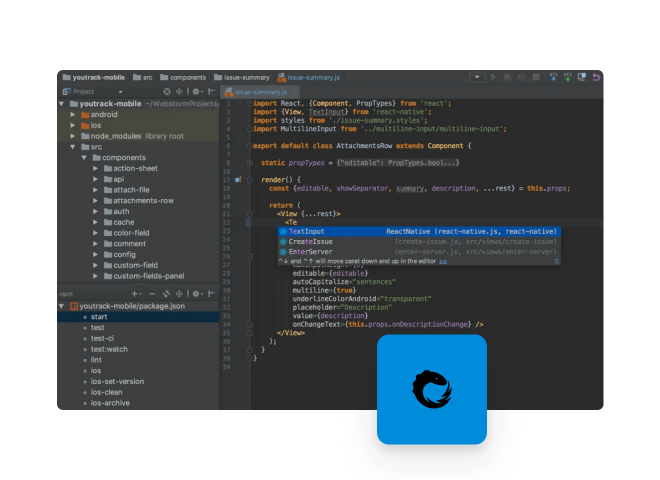This screenshot has height=480, width=660.
Task: Select the cache folder
Action: (119, 222)
